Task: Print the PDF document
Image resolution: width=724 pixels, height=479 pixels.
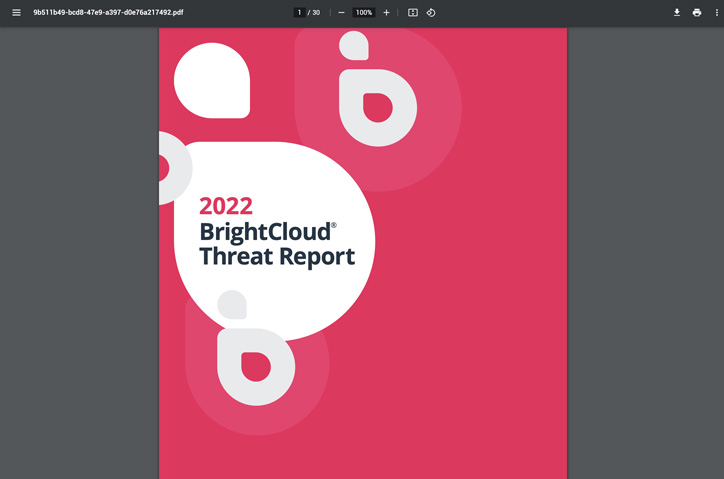Action: click(x=697, y=12)
